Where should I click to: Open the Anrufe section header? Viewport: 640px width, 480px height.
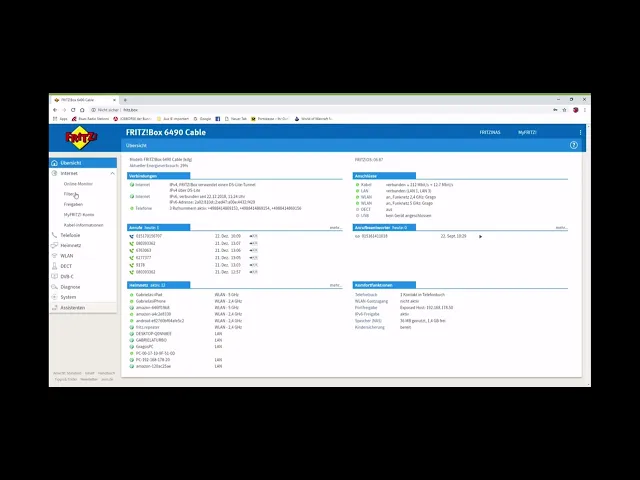[158, 227]
